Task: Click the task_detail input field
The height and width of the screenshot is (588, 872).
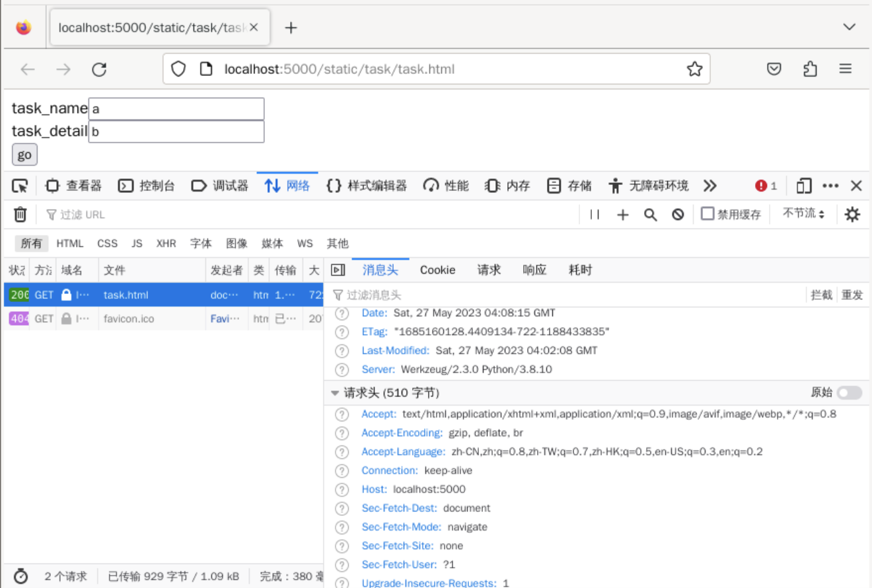Action: (x=176, y=131)
